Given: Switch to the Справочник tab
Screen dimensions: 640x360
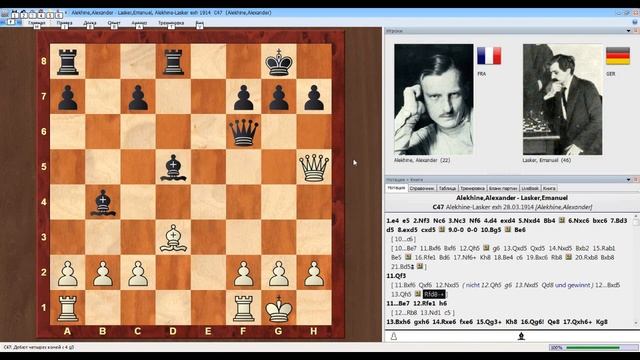Looking at the screenshot, I should click(422, 188).
